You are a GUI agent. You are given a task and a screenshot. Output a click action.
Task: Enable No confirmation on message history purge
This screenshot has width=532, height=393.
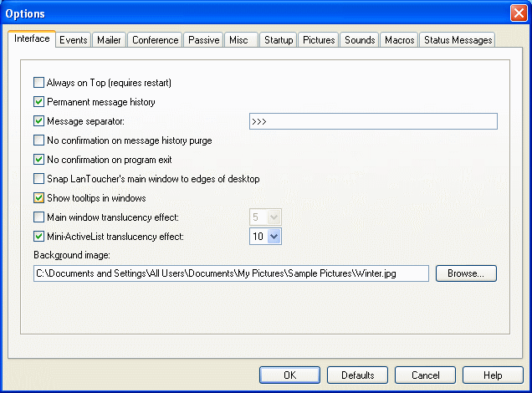[38, 140]
